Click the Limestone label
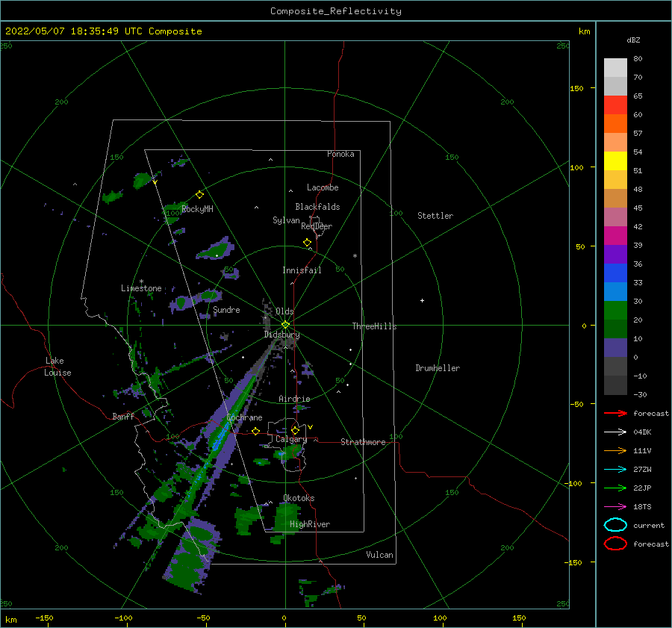The height and width of the screenshot is (628, 672). [x=141, y=288]
